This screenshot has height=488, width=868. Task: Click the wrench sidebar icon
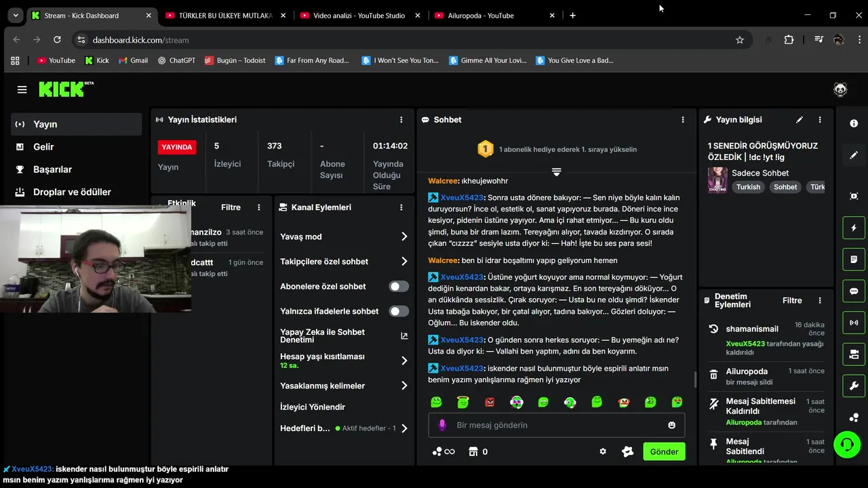point(854,386)
